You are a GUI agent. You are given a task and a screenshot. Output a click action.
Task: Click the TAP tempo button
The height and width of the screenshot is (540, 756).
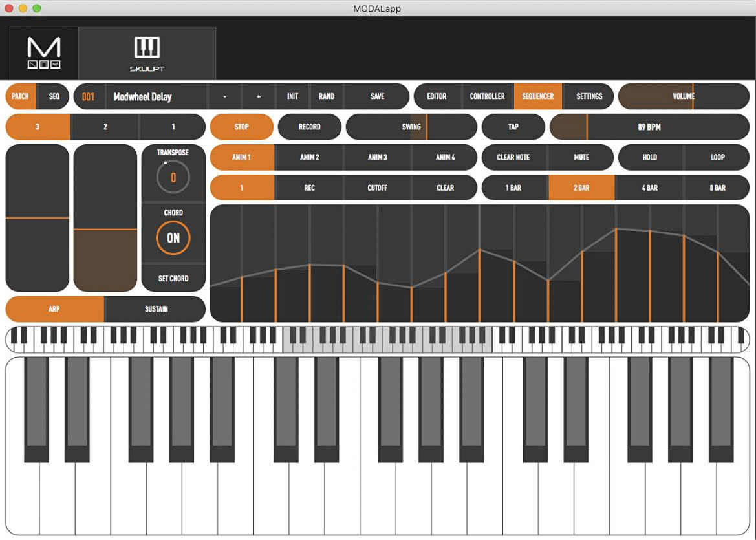(513, 127)
